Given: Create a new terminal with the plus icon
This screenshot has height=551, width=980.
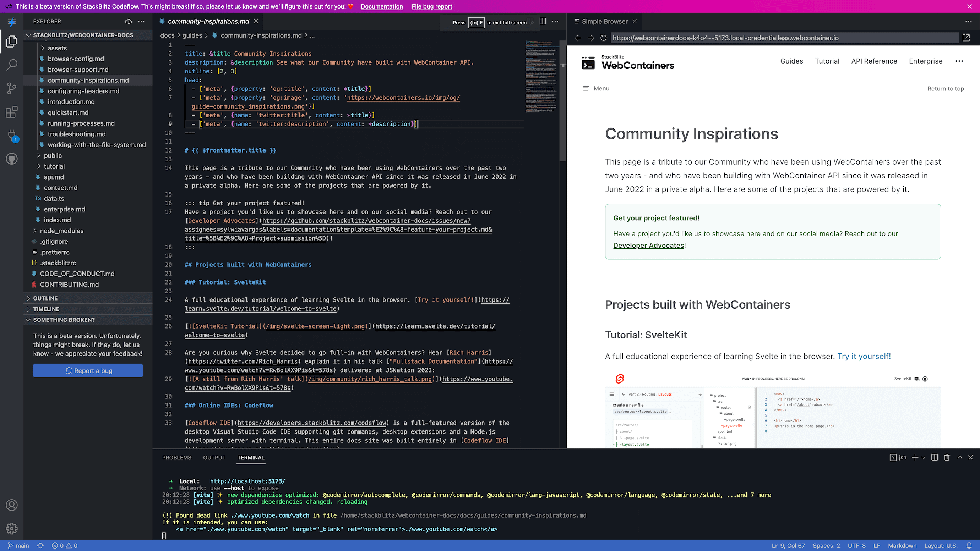Looking at the screenshot, I should click(x=915, y=457).
